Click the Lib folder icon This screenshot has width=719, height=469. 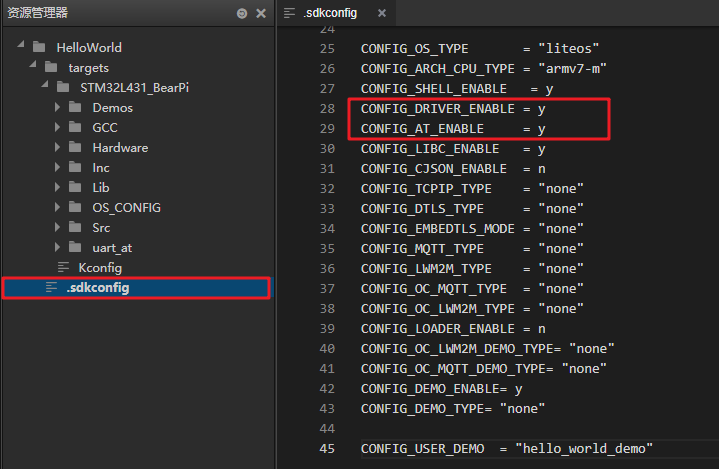click(75, 187)
